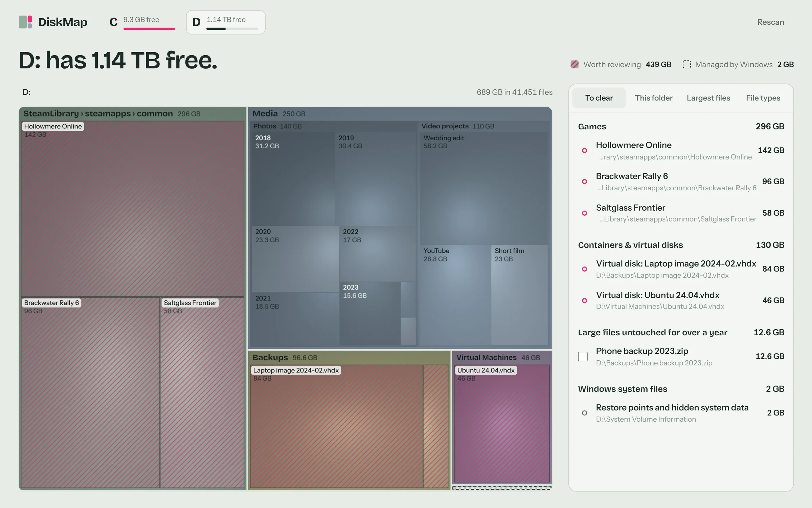Click the Rescan button
812x508 pixels.
pos(770,22)
